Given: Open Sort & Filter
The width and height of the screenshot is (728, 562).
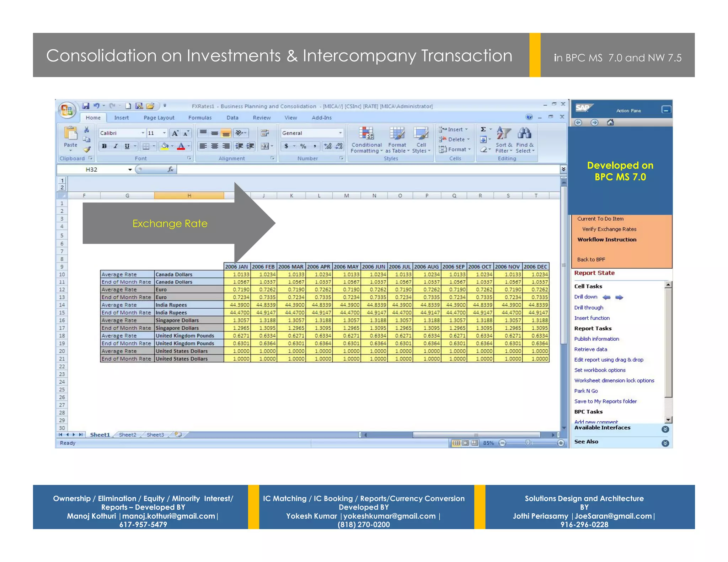Looking at the screenshot, I should pyautogui.click(x=504, y=141).
